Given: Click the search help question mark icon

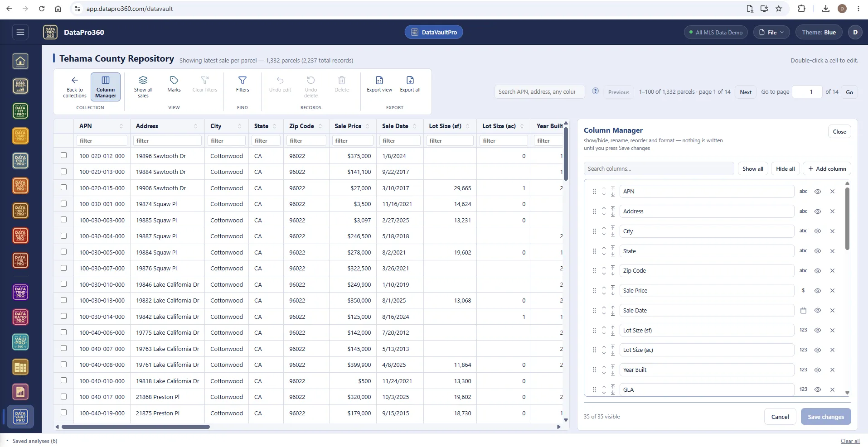Looking at the screenshot, I should [596, 91].
